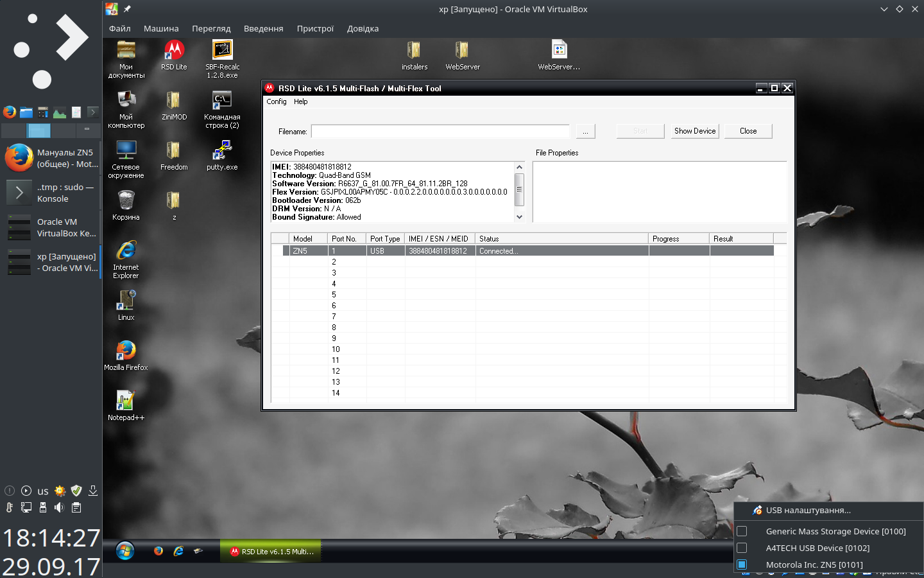The height and width of the screenshot is (578, 924).
Task: Open Сетевое окружение icon
Action: coord(126,159)
